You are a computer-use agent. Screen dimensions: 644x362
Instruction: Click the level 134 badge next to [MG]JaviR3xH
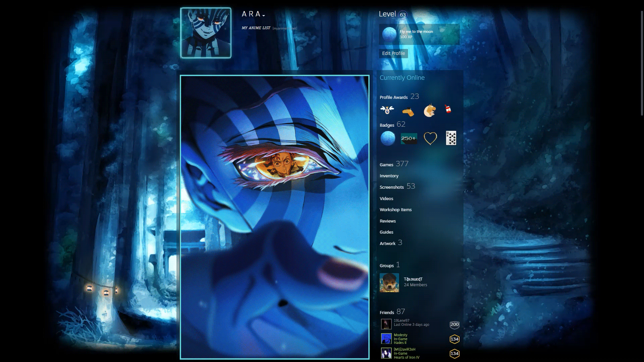point(454,354)
